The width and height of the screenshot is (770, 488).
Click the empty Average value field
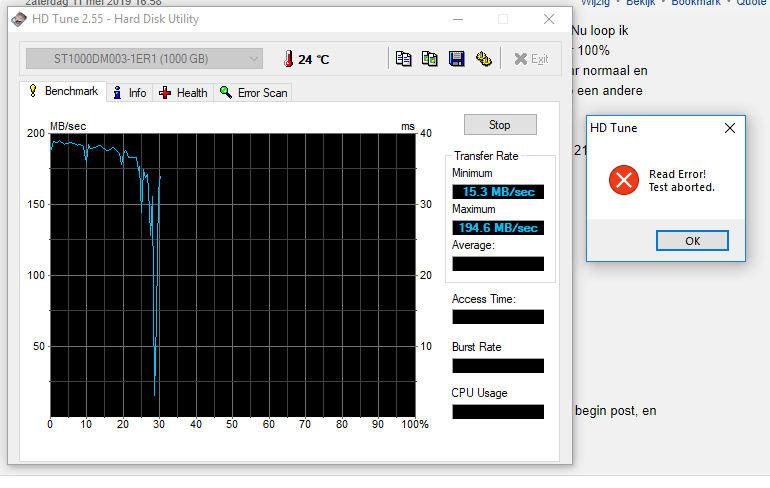coord(498,264)
